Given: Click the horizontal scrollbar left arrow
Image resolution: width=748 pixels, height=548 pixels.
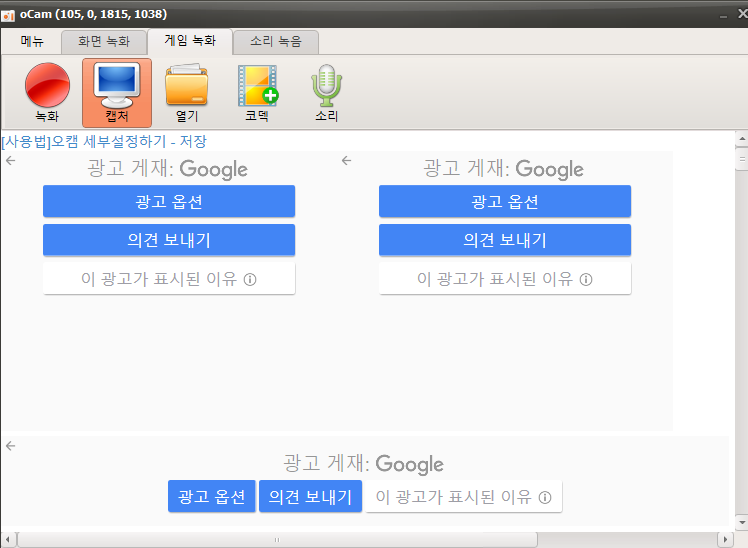Looking at the screenshot, I should pos(8,540).
